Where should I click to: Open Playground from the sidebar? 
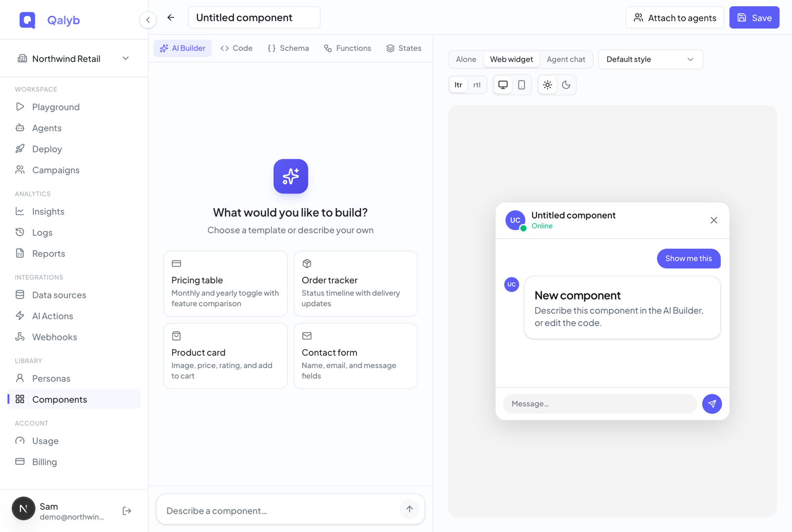(74, 107)
